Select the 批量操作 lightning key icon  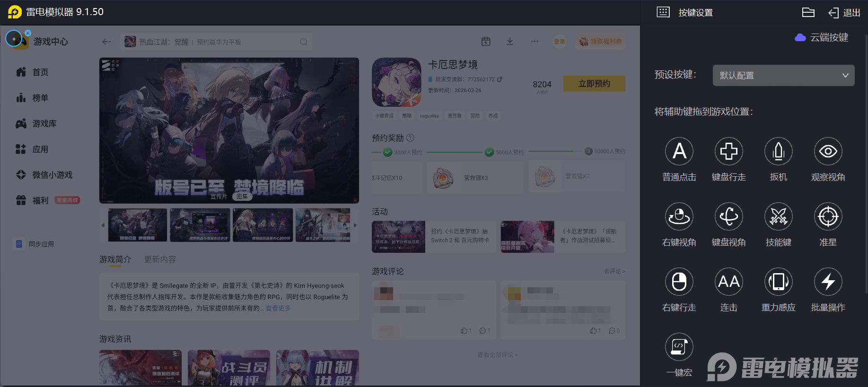(x=828, y=282)
